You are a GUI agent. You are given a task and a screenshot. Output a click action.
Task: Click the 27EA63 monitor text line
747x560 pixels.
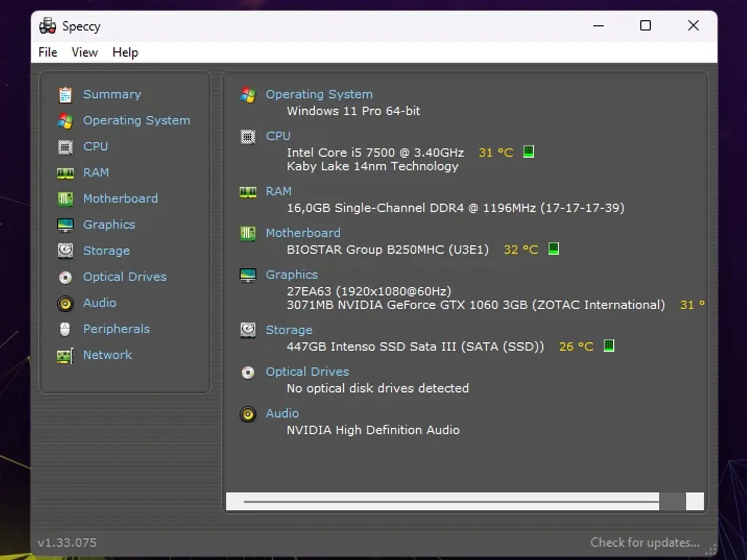369,291
